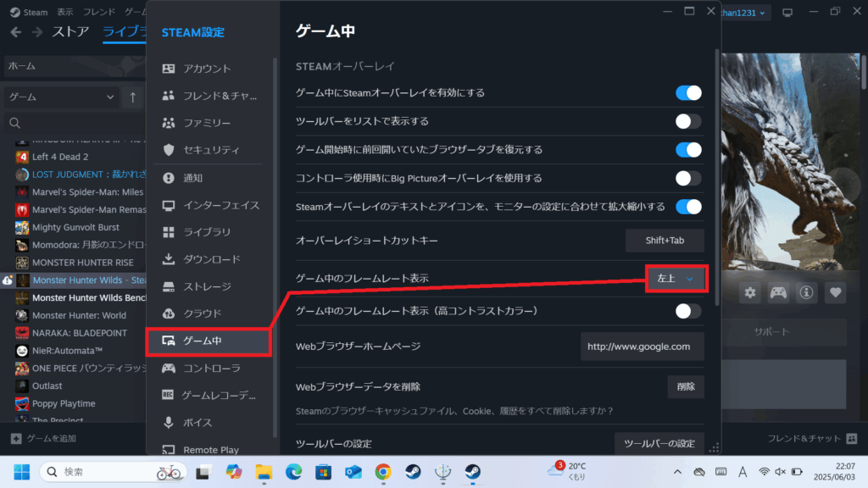Screen dimensions: 868x488
Task: Open Task View on the taskbar
Action: click(x=203, y=472)
